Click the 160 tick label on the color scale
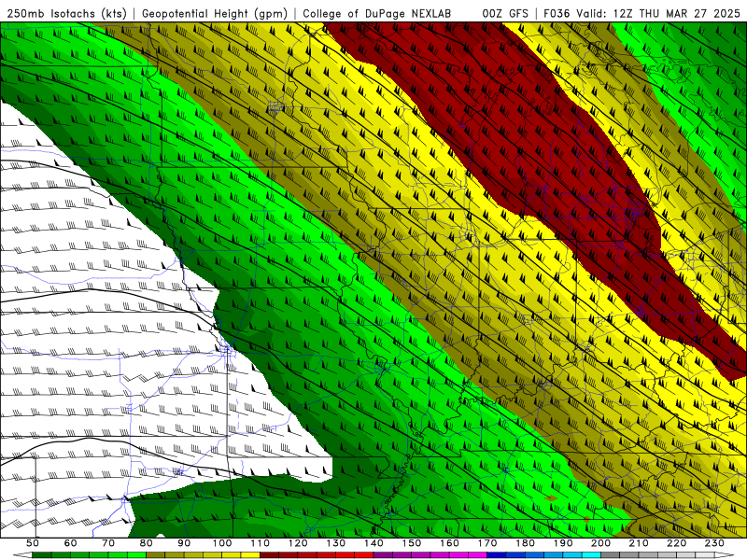Viewport: 747px width, 560px height. (x=449, y=543)
